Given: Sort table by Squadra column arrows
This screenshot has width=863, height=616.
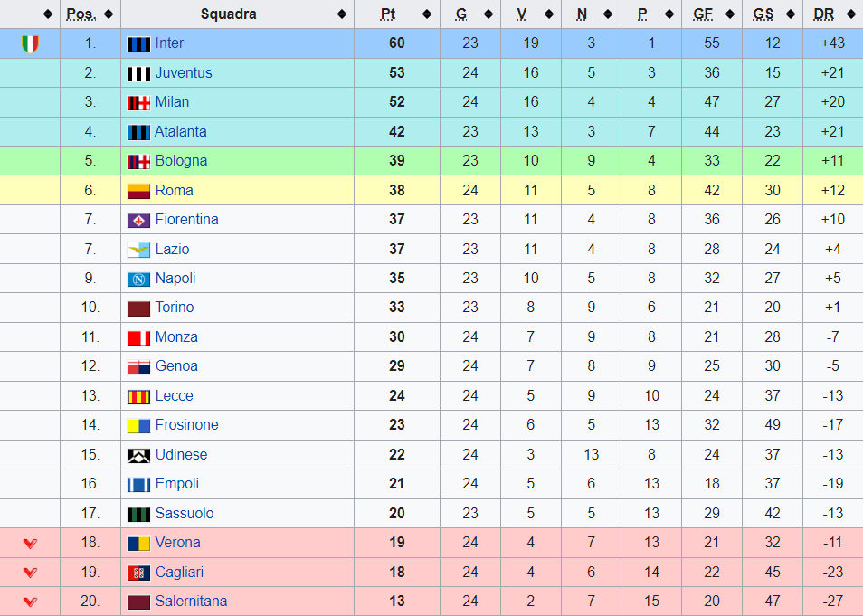Looking at the screenshot, I should point(342,14).
